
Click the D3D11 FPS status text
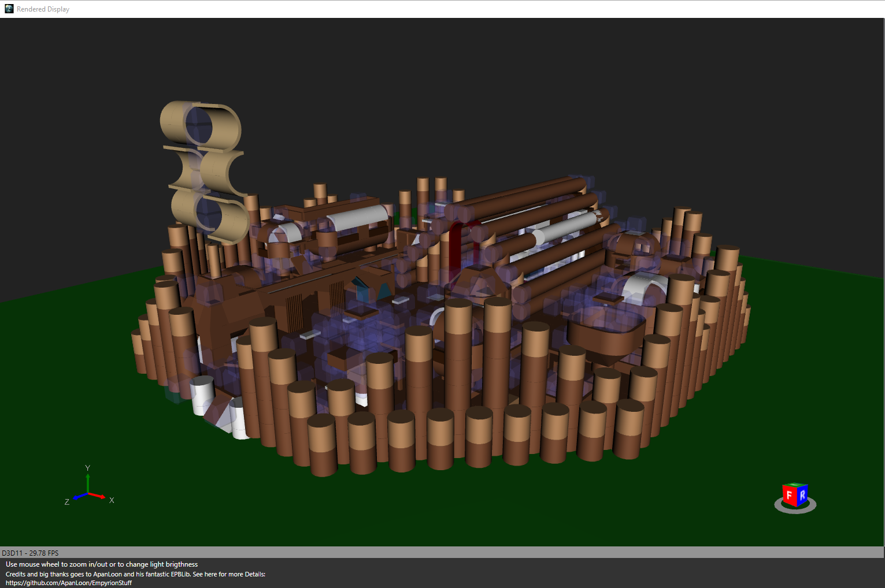[30, 553]
